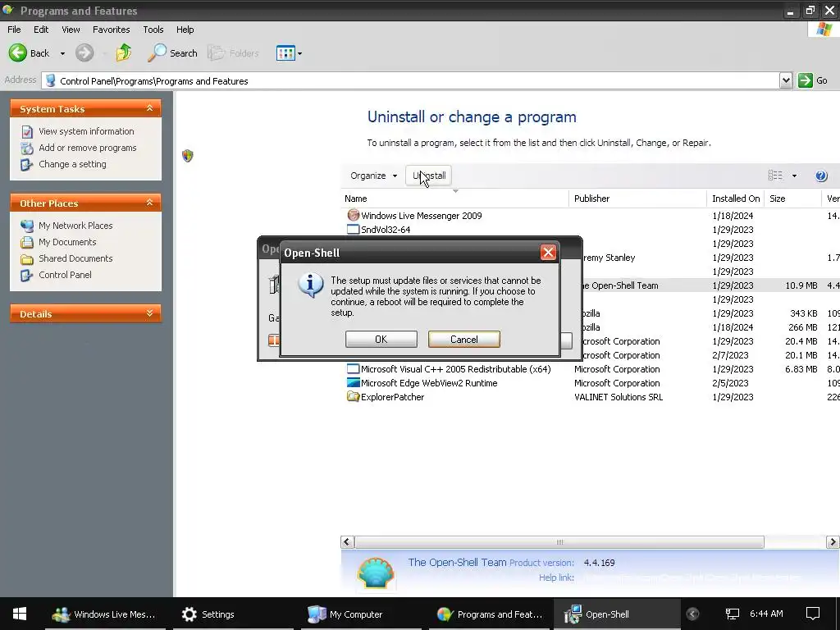The height and width of the screenshot is (630, 840).
Task: Click the Uninstall toolbar button
Action: point(428,176)
